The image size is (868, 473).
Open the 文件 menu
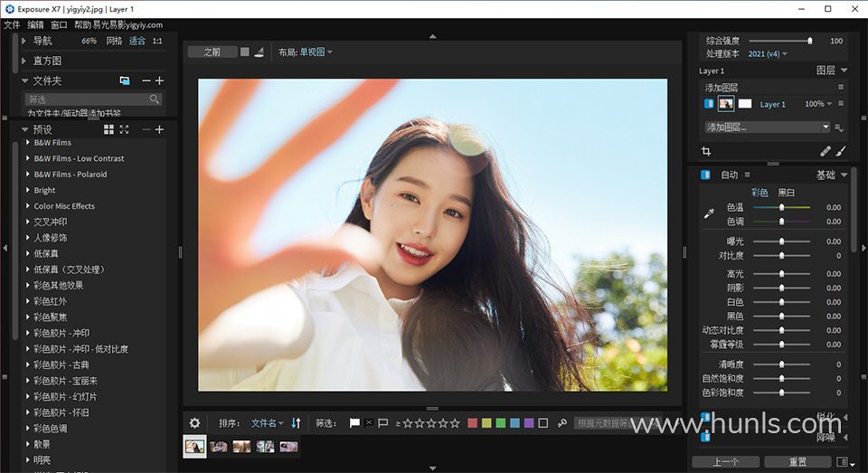(x=12, y=25)
